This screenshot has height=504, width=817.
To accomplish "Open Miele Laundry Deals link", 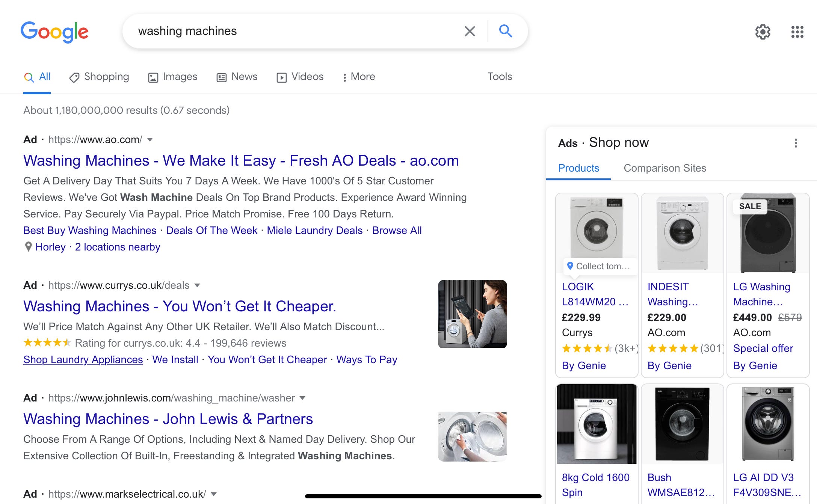I will coord(315,231).
